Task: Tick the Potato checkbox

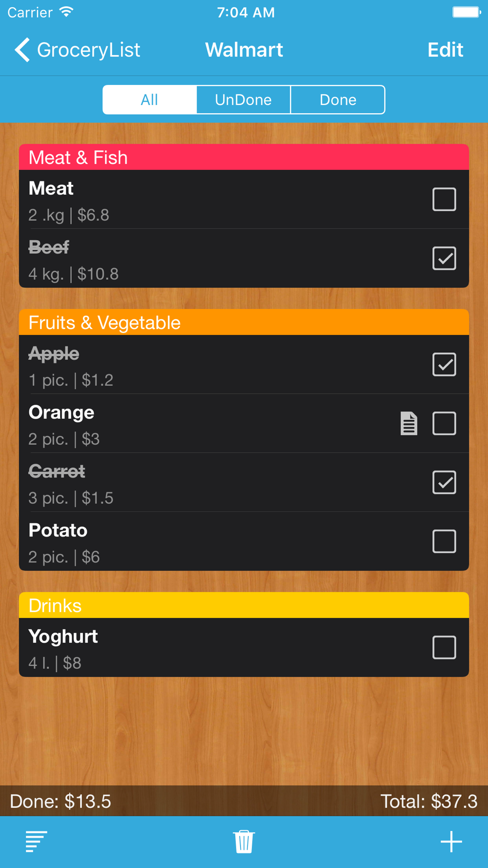Action: [444, 541]
